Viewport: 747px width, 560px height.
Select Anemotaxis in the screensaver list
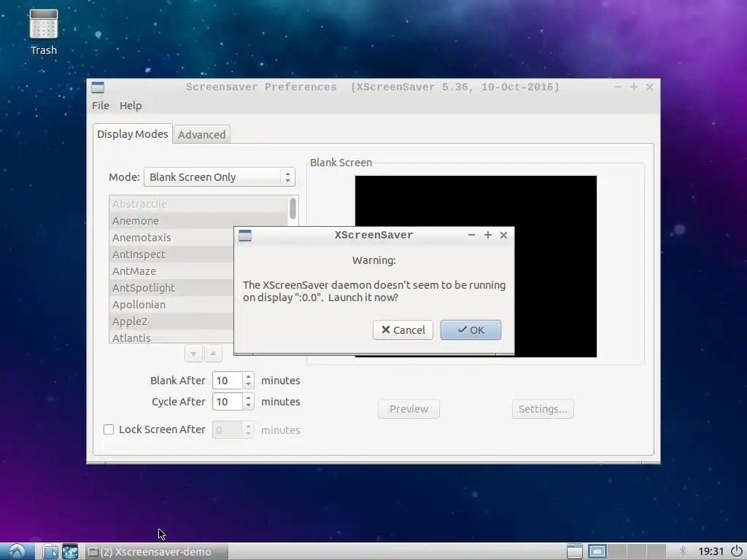point(171,238)
